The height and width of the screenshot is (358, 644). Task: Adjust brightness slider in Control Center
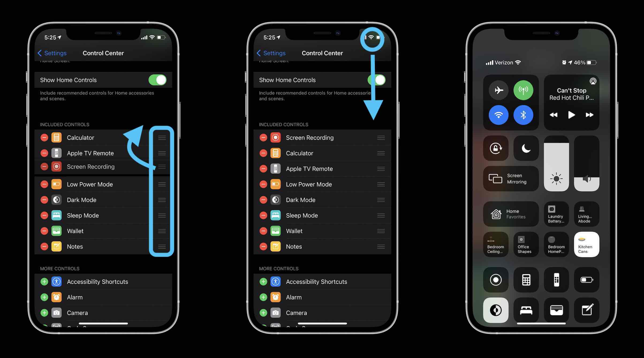pyautogui.click(x=556, y=163)
